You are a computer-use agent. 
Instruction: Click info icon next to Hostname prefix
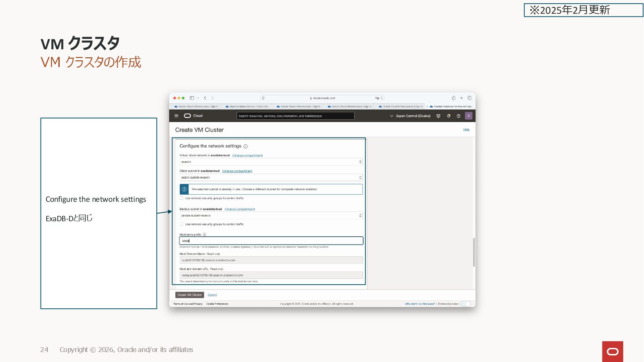204,235
